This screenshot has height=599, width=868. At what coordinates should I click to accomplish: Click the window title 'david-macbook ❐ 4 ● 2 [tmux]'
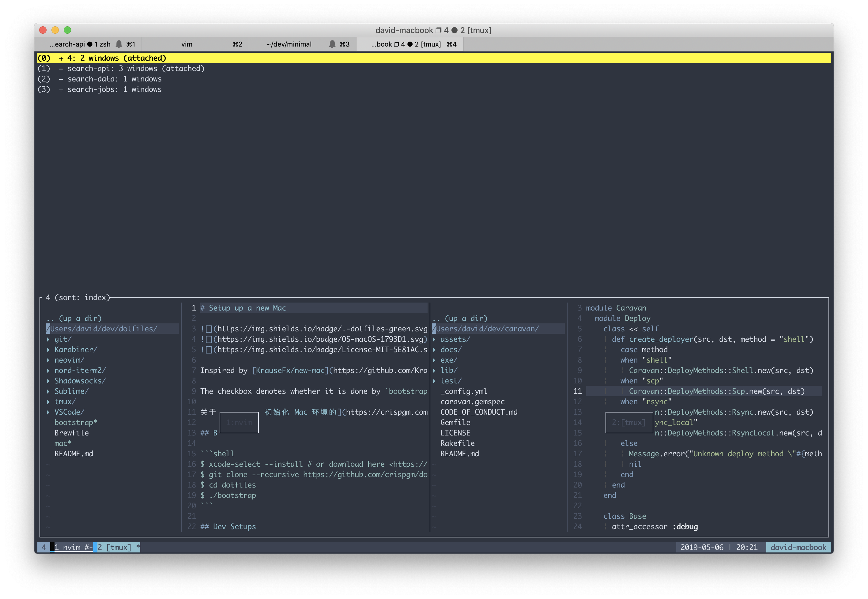[433, 30]
